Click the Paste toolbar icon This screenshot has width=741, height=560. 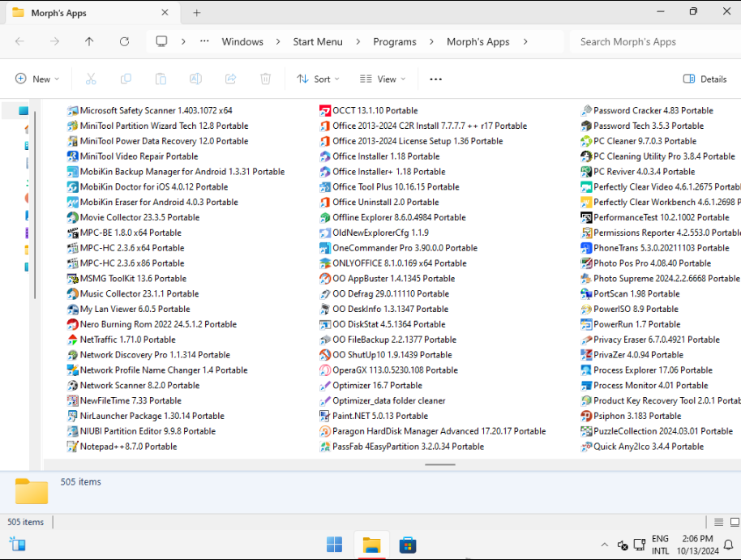[x=161, y=79]
